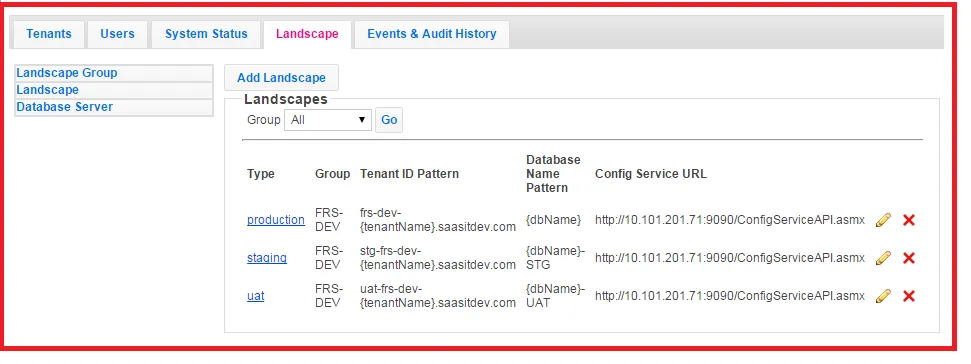971x364 pixels.
Task: Select the Landscape tab
Action: [307, 34]
